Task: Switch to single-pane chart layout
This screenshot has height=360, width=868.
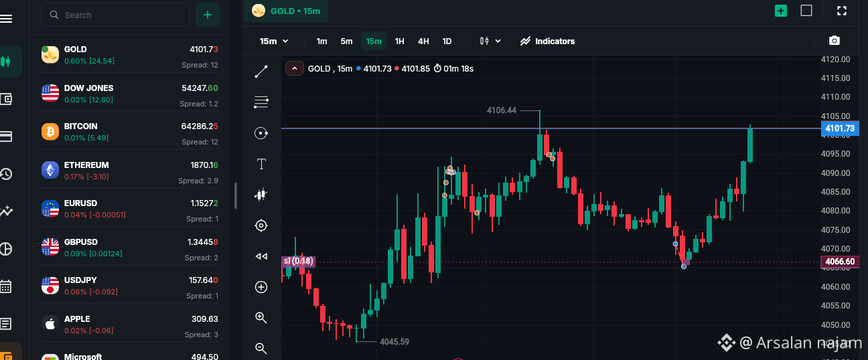Action: (806, 11)
